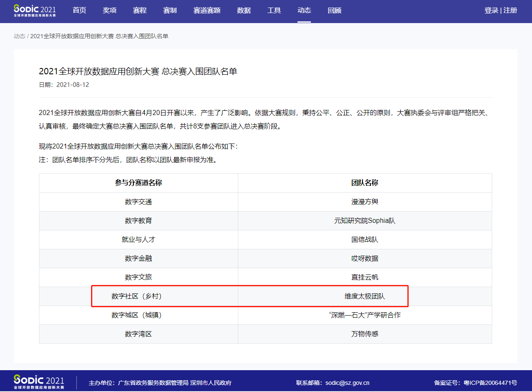Click the 登录 login link

pyautogui.click(x=491, y=10)
